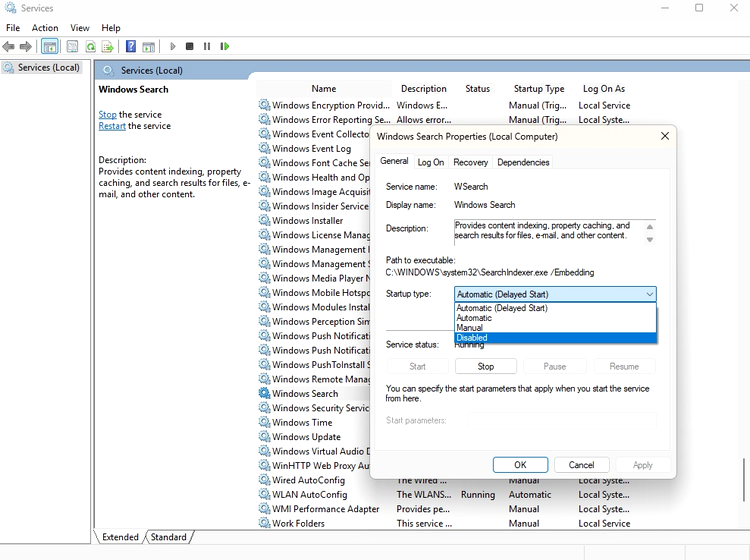
Task: Select the WLAN AutoConfig service row
Action: pyautogui.click(x=445, y=494)
